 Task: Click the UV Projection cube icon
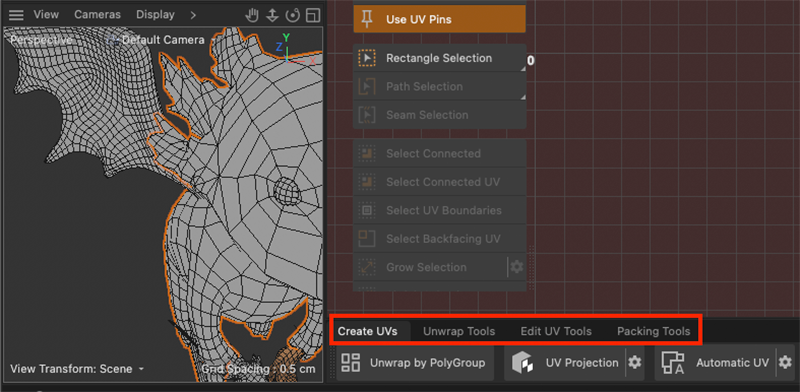[x=523, y=363]
